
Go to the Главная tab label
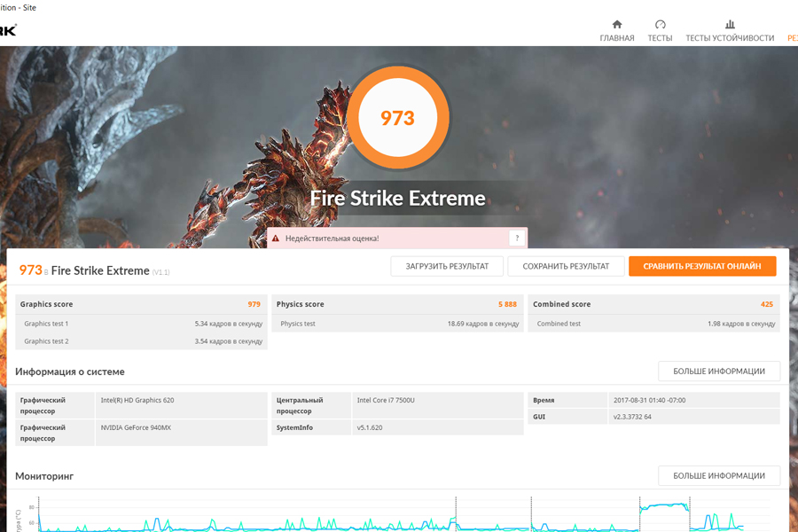[617, 38]
